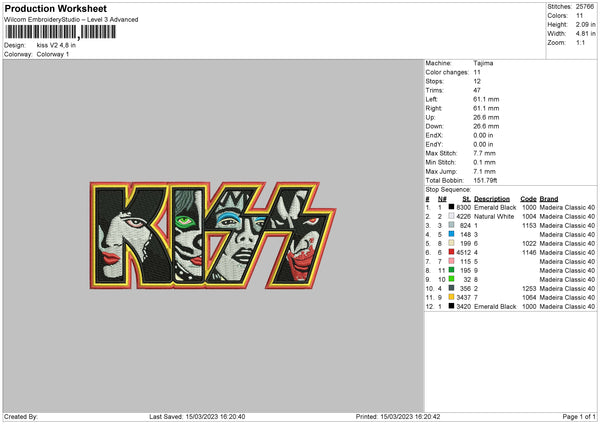600x424 pixels.
Task: Select the Max Jump value '7.1 mm'
Action: [x=484, y=171]
